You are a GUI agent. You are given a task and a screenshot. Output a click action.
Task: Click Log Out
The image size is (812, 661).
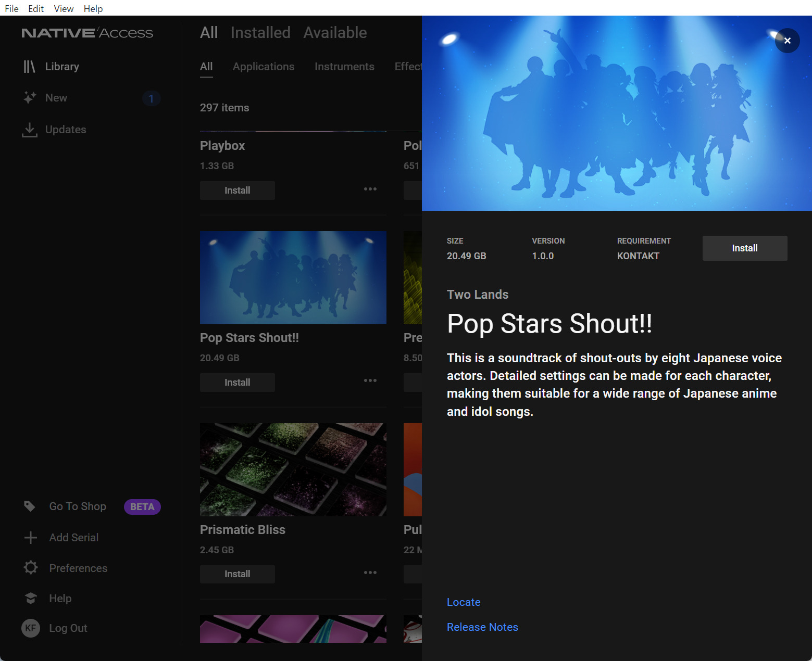click(x=68, y=628)
